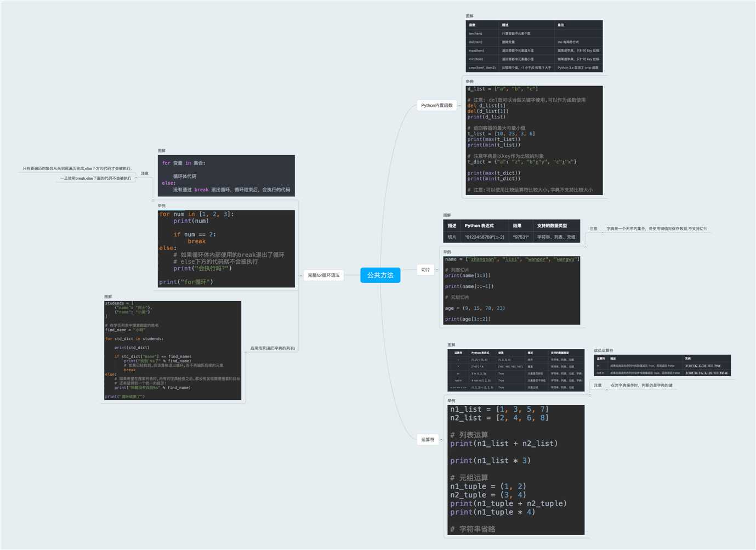Select note 只有要遍历的集合从头到尾遍历完成
The image size is (756, 550).
77,168
